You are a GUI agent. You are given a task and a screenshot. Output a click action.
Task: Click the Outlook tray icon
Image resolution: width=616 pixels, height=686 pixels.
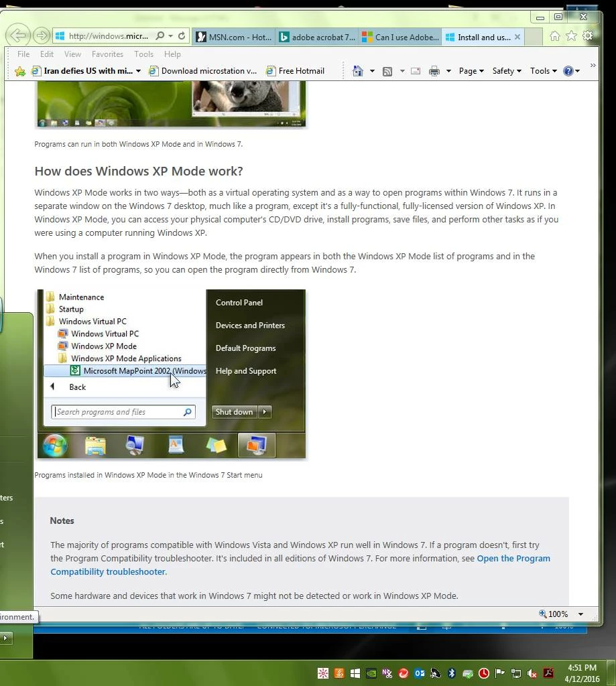coord(420,673)
